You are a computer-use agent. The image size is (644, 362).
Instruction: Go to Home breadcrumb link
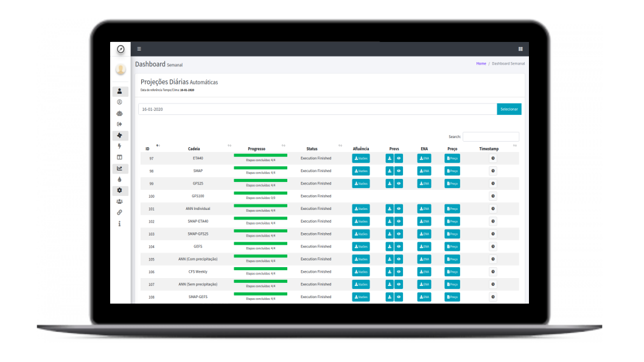pyautogui.click(x=481, y=64)
